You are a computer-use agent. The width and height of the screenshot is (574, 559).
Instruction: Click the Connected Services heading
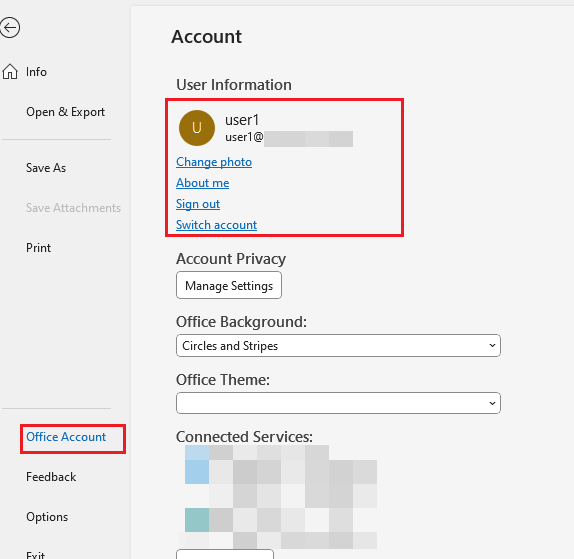coord(244,437)
